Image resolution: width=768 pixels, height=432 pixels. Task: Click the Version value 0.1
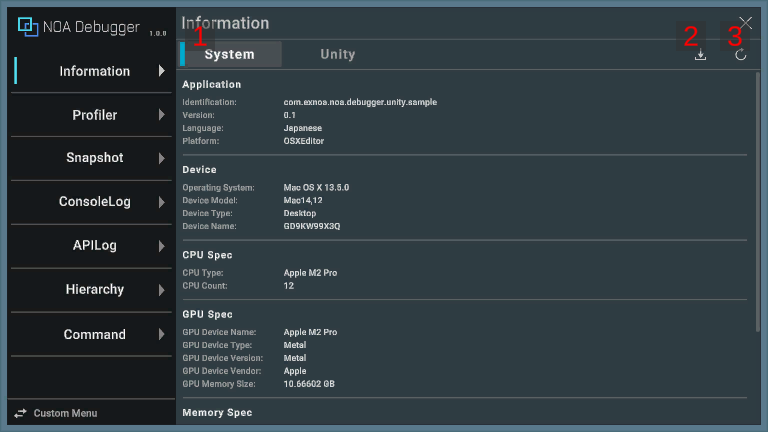pyautogui.click(x=289, y=115)
